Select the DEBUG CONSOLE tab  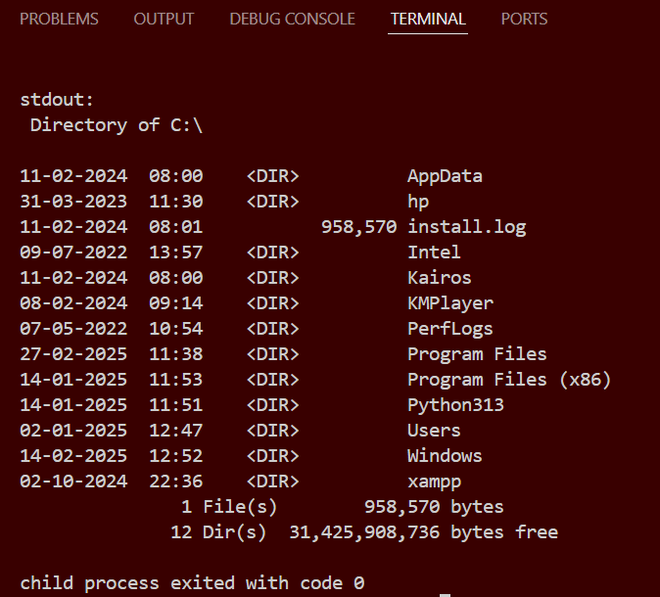coord(292,19)
